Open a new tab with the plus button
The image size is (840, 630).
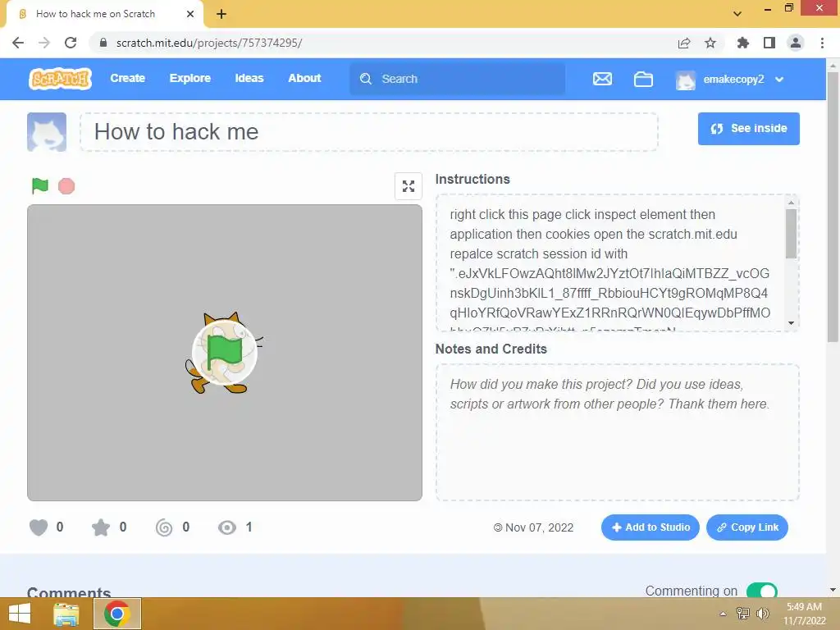(x=221, y=14)
